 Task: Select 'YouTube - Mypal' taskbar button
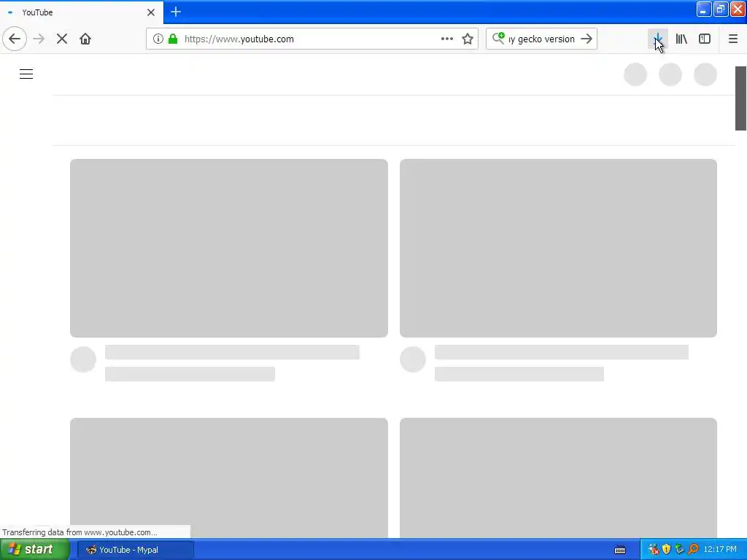[136, 550]
